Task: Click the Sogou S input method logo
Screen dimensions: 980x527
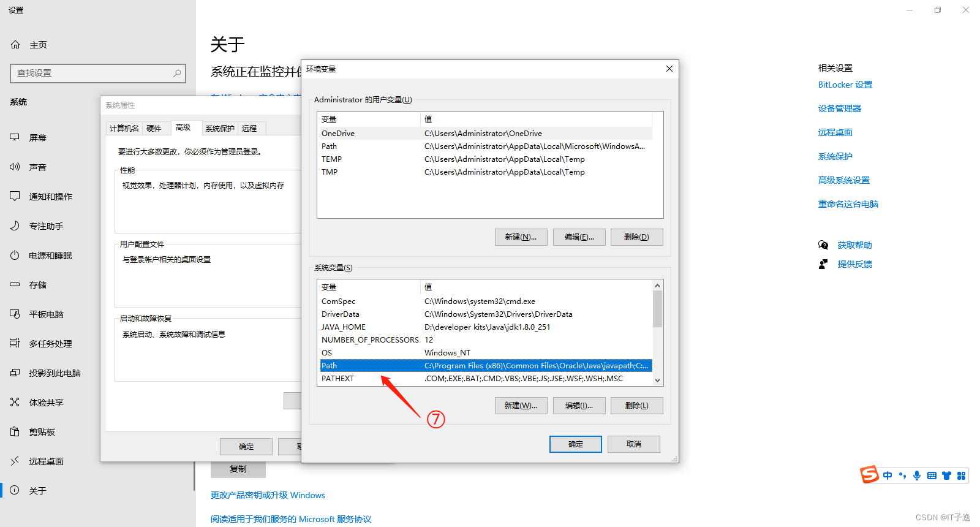Action: (x=870, y=475)
